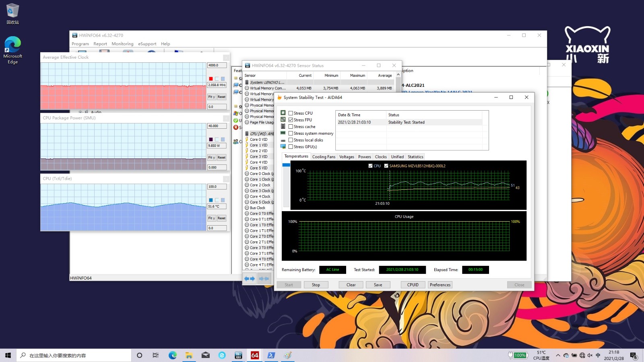Reset the Average Effective Clock graph

pos(221,97)
